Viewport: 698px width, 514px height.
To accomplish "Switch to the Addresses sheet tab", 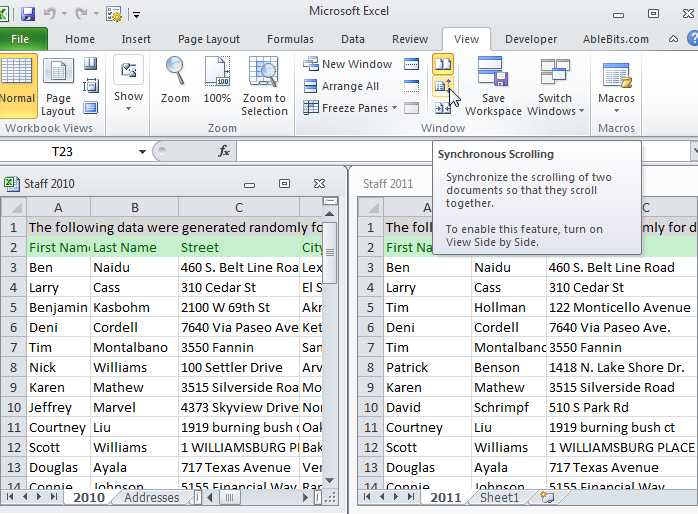I will 151,498.
